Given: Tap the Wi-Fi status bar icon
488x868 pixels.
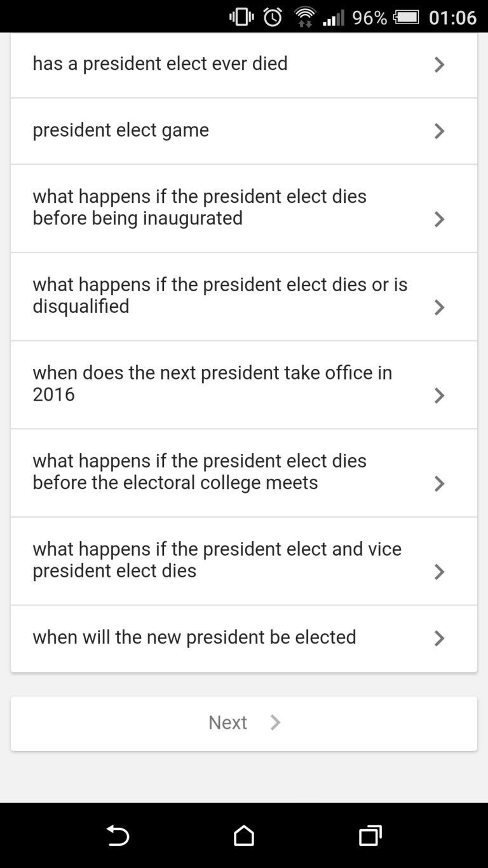Looking at the screenshot, I should click(x=305, y=17).
